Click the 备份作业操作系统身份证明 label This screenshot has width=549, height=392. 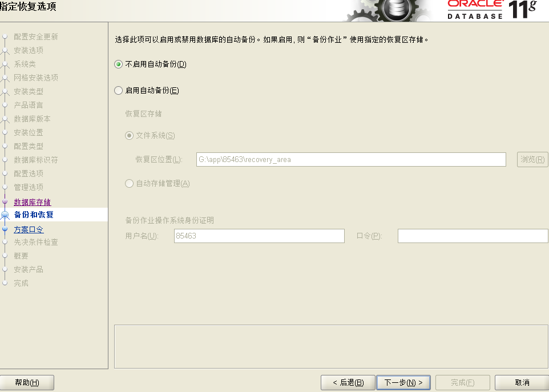tap(169, 220)
